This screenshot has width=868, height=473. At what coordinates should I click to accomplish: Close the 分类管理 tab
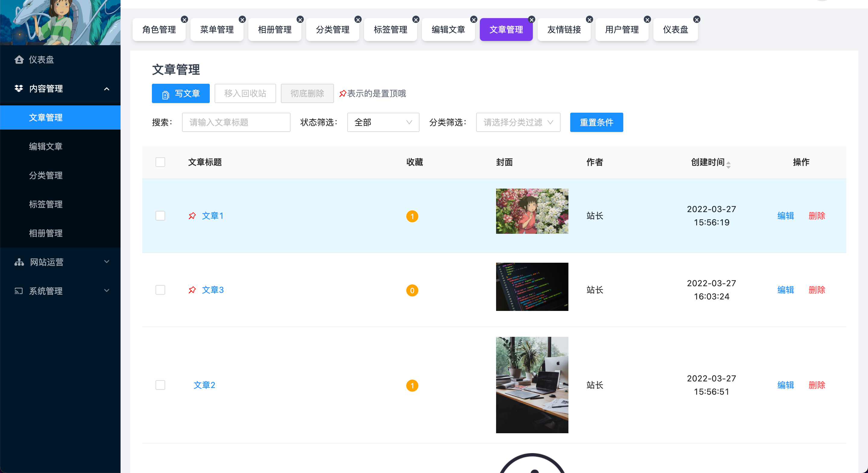click(358, 20)
